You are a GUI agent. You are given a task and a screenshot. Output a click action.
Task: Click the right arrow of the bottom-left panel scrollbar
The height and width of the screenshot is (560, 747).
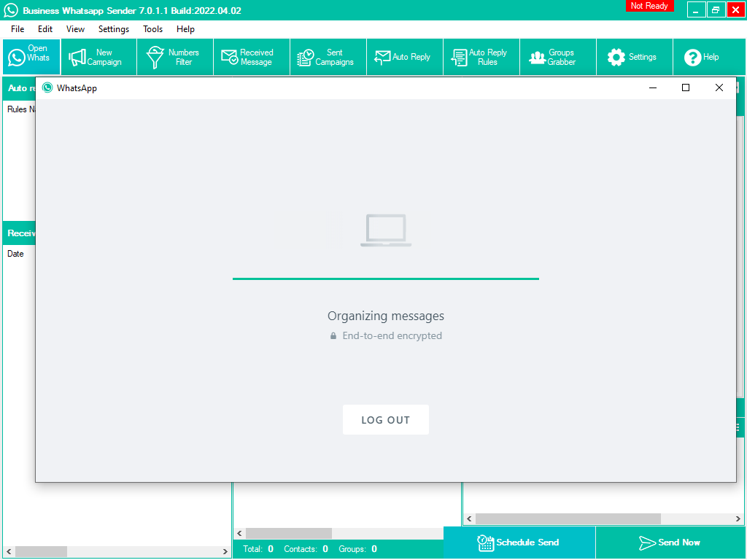pos(225,551)
